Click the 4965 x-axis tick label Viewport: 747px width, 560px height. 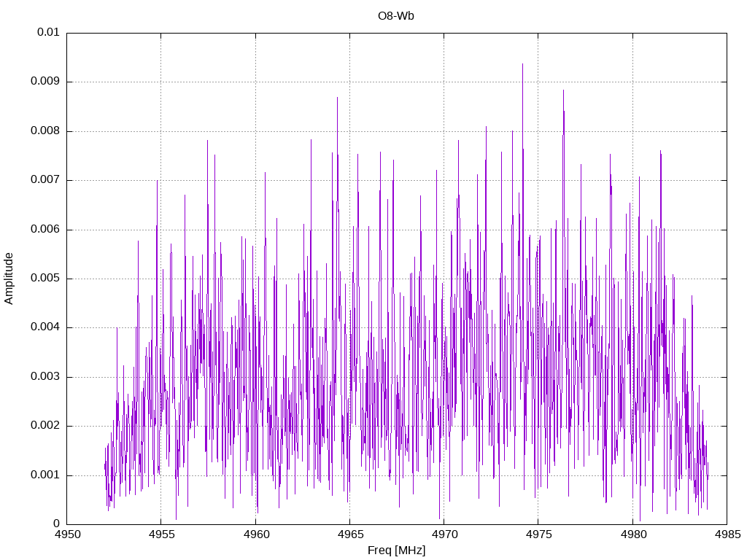click(x=349, y=534)
